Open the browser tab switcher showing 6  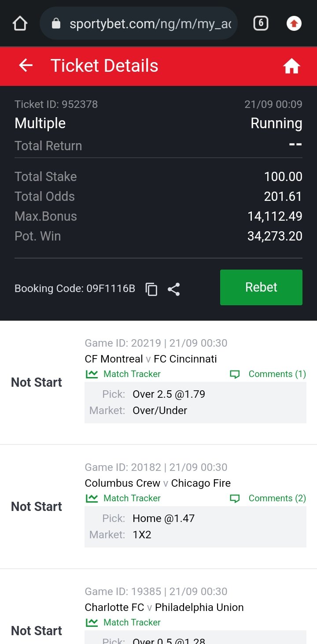[261, 23]
